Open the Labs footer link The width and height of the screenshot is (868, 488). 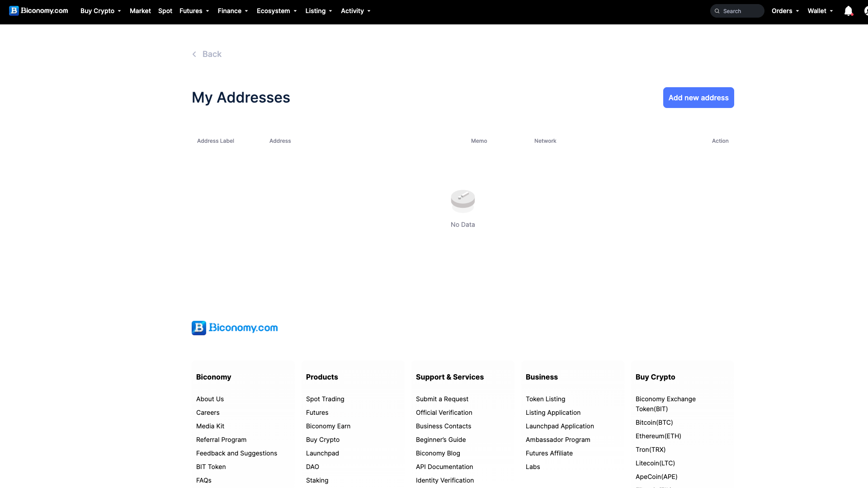point(533,467)
